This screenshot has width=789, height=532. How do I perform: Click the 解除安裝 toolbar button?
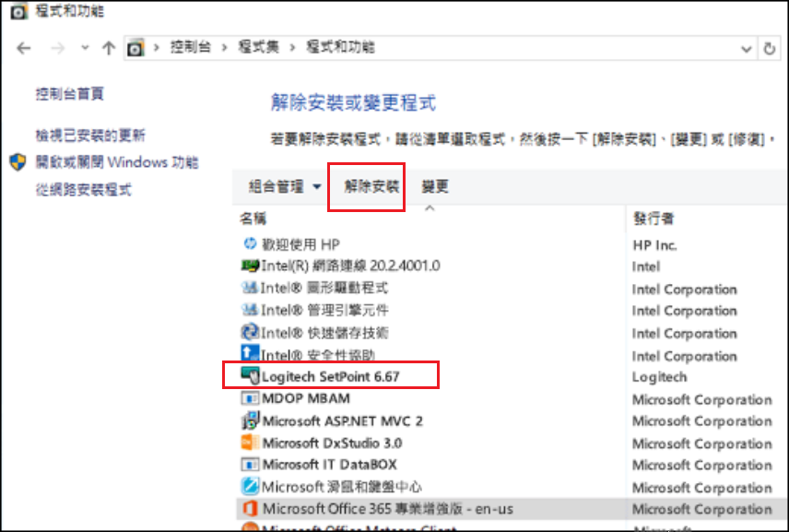[371, 187]
